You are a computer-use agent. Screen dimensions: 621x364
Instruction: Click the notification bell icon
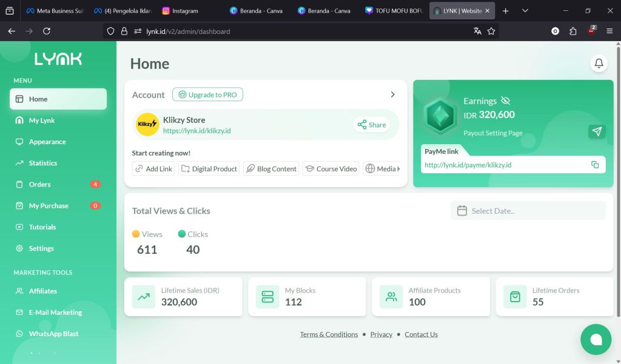click(x=599, y=63)
